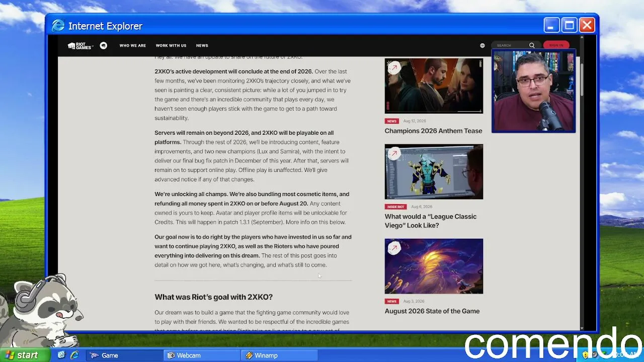Screen dimensions: 644x362
Task: Click the Internet Explorer window title text
Action: click(x=106, y=26)
